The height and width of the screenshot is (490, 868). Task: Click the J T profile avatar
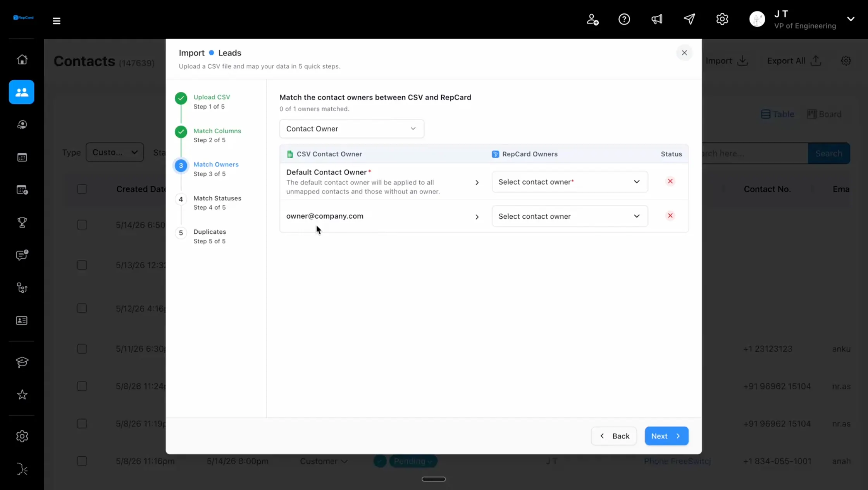pos(757,19)
